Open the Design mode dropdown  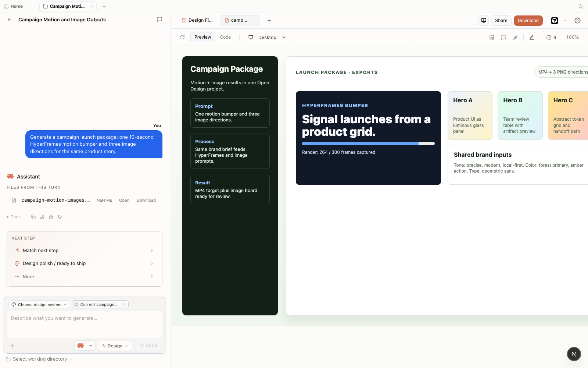tap(115, 346)
